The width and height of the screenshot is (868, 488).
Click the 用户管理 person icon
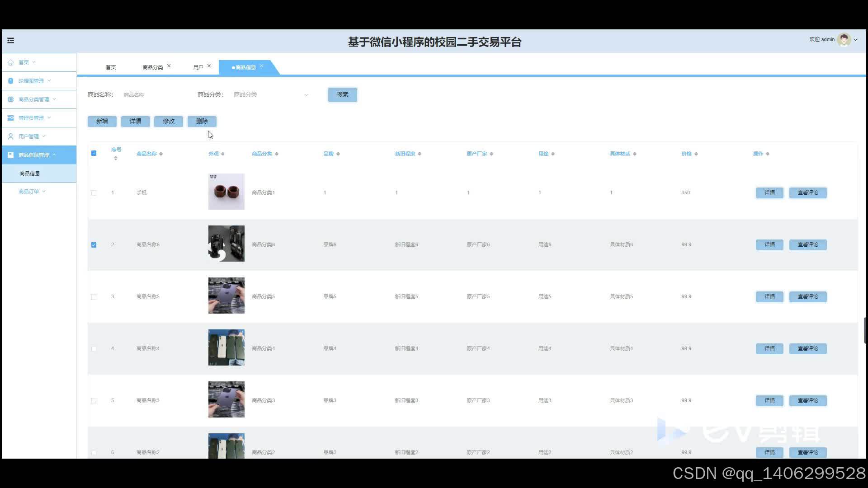(11, 136)
